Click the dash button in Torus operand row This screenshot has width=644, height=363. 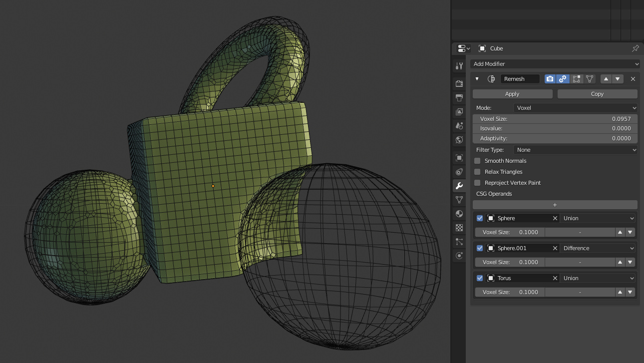coord(580,292)
